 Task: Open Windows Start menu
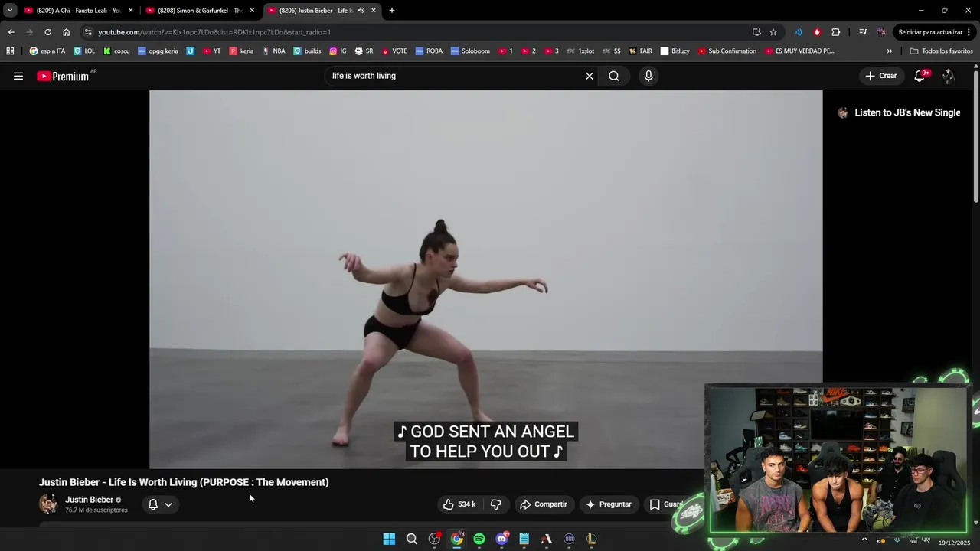click(x=389, y=539)
